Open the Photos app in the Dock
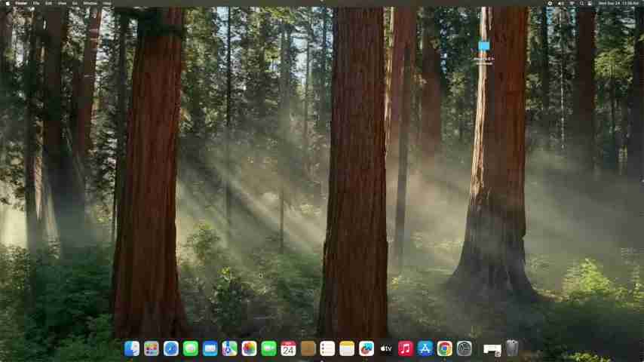 (x=249, y=348)
